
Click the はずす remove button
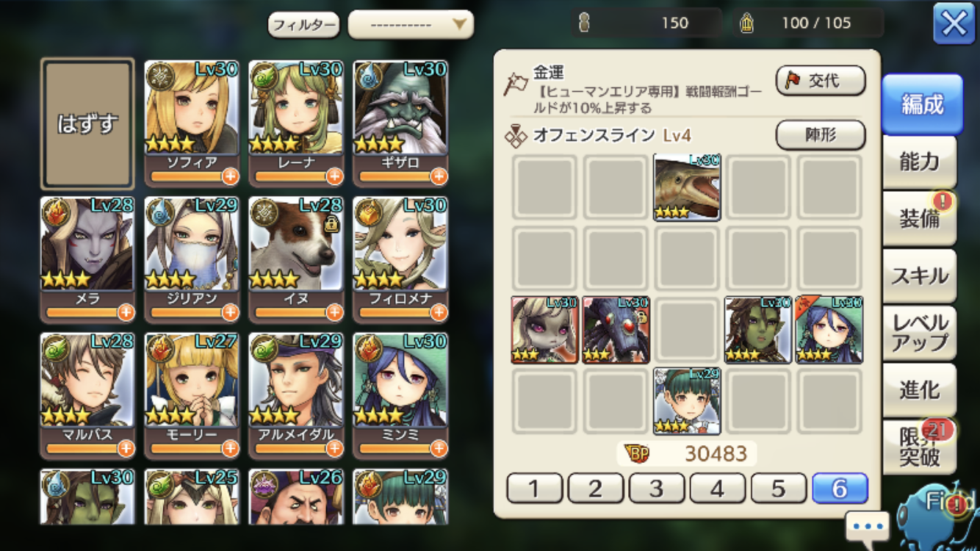[x=87, y=123]
